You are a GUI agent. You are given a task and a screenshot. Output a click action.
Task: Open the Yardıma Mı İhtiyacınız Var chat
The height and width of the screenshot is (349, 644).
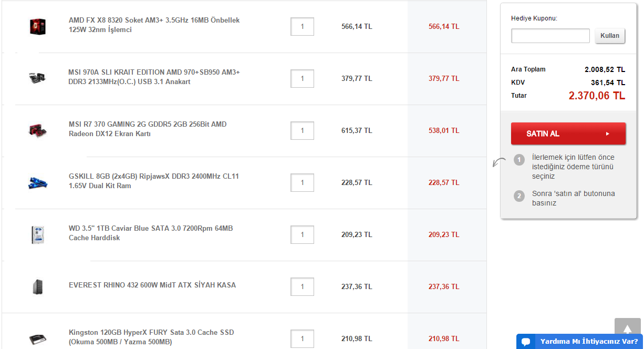pyautogui.click(x=588, y=342)
